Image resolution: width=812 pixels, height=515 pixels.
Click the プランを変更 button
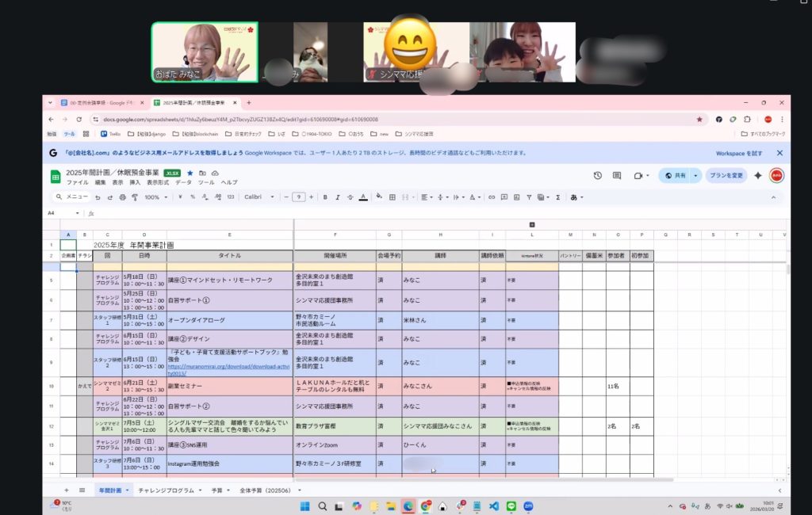click(726, 175)
